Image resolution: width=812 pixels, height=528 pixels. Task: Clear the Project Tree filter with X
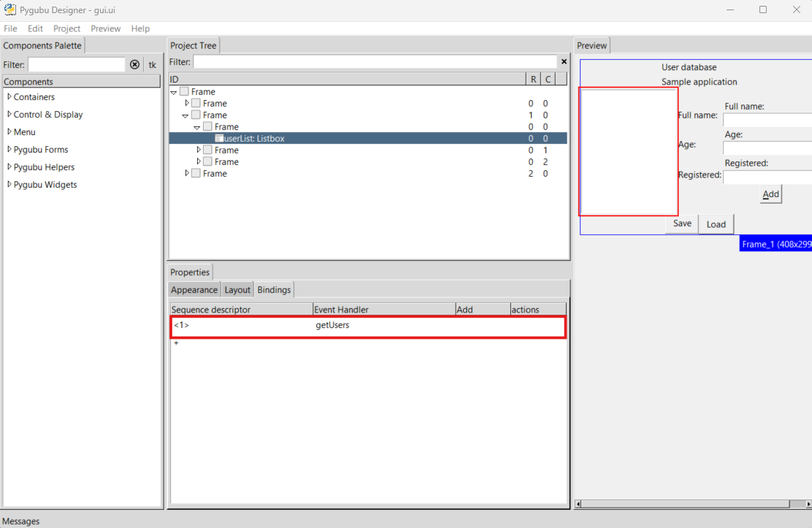[564, 62]
